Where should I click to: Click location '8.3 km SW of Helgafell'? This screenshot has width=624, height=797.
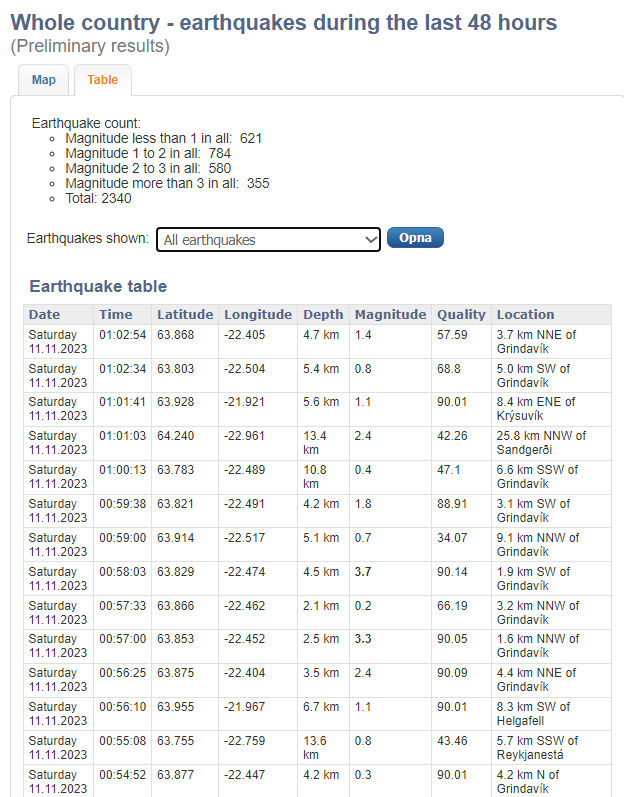[536, 714]
